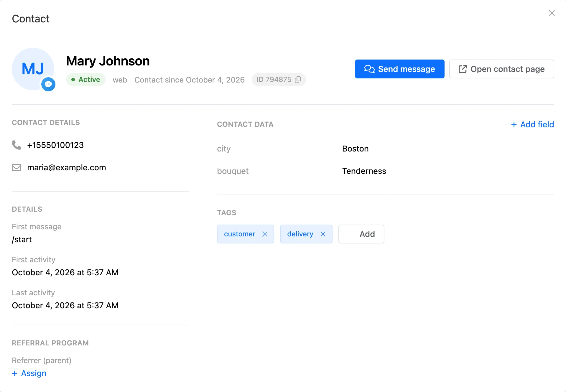
Task: Remove the delivery tag
Action: (323, 234)
